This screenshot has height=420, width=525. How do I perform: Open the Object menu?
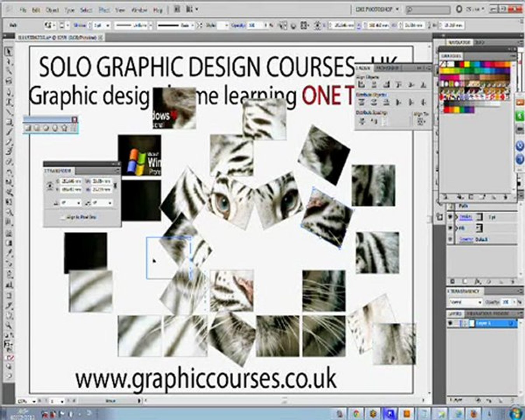pyautogui.click(x=52, y=9)
